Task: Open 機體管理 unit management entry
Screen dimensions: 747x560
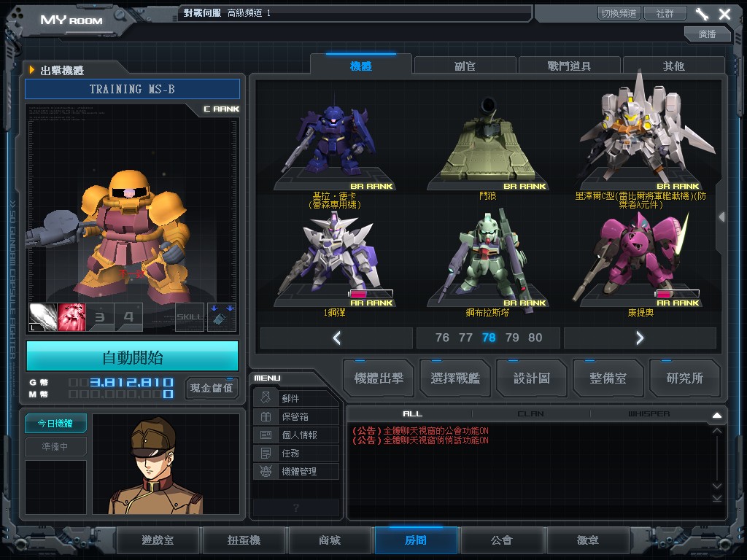Action: [296, 471]
